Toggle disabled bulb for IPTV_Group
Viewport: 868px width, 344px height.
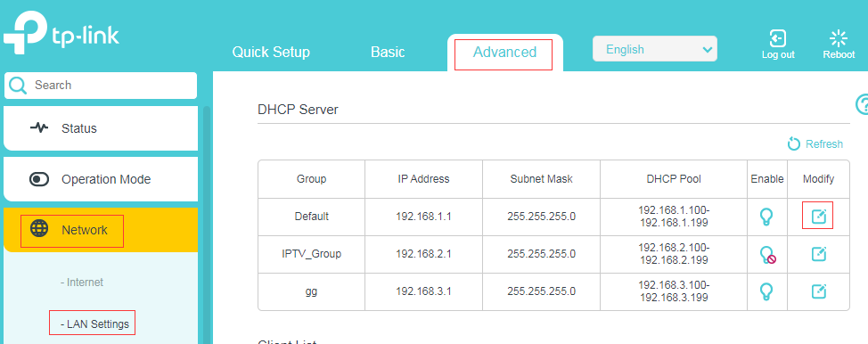767,254
